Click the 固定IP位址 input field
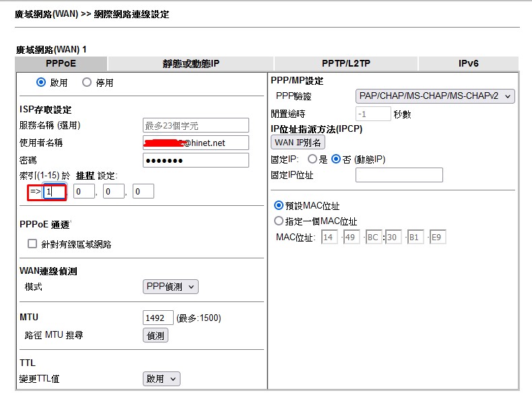The height and width of the screenshot is (399, 532). [x=399, y=176]
